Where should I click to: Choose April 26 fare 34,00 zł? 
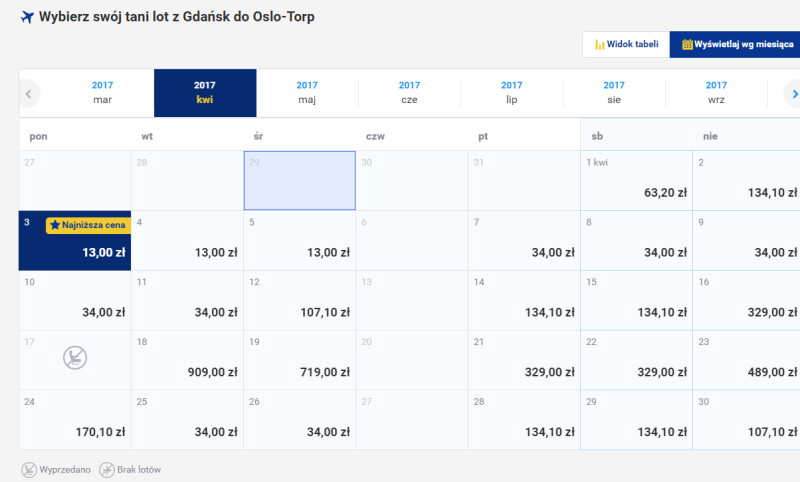[299, 420]
